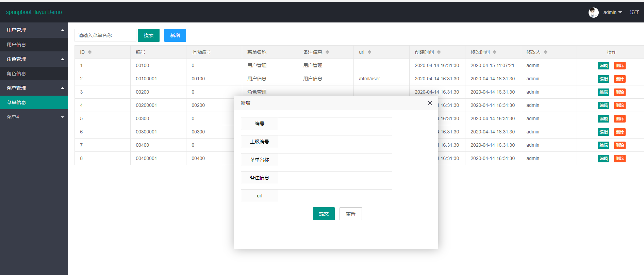Close the 新增 dialog with X
Screen dimensions: 644x275
tap(430, 103)
